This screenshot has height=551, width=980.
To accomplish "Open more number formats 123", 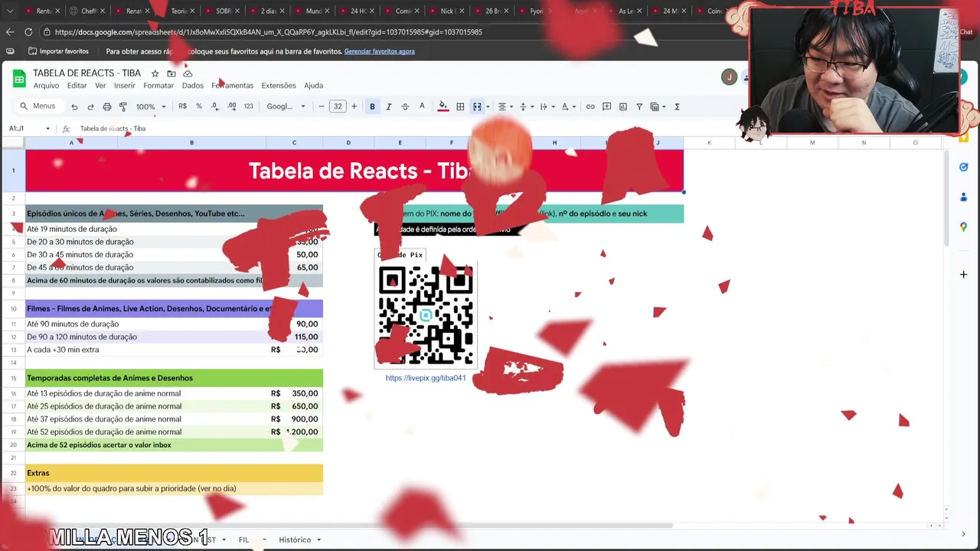I will (248, 106).
